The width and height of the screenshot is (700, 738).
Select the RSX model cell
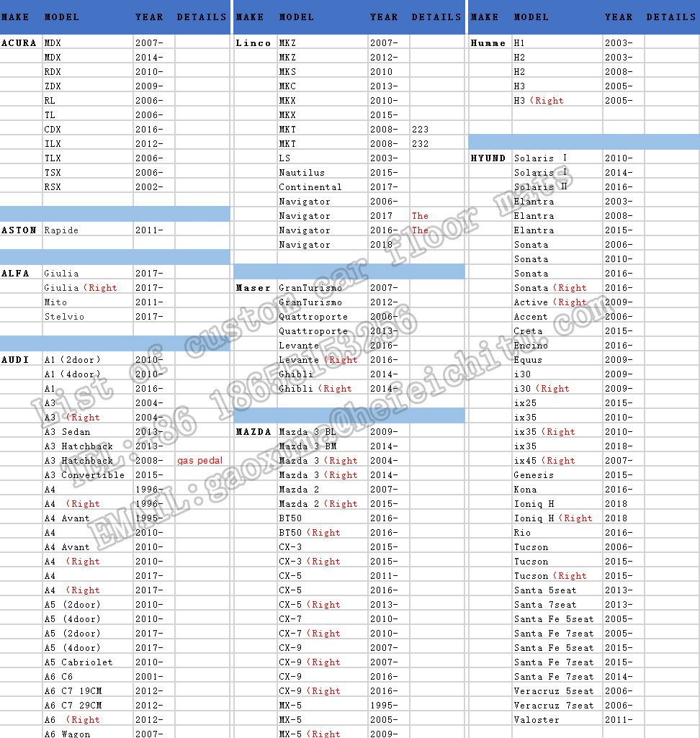88,187
